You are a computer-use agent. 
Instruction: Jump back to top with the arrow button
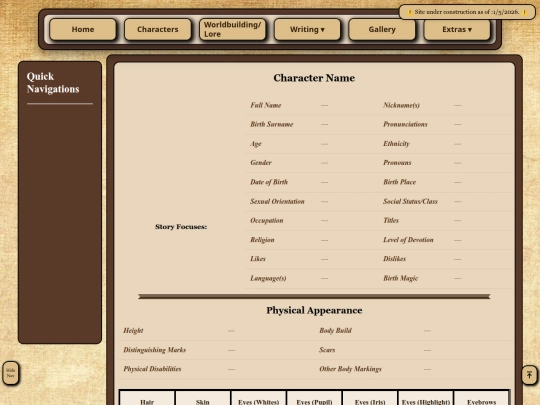pyautogui.click(x=529, y=375)
